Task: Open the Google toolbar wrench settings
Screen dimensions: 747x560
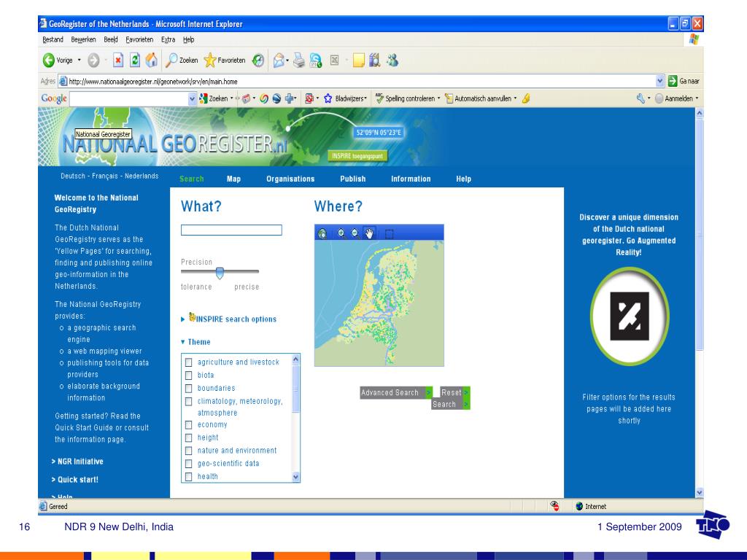Action: (640, 98)
